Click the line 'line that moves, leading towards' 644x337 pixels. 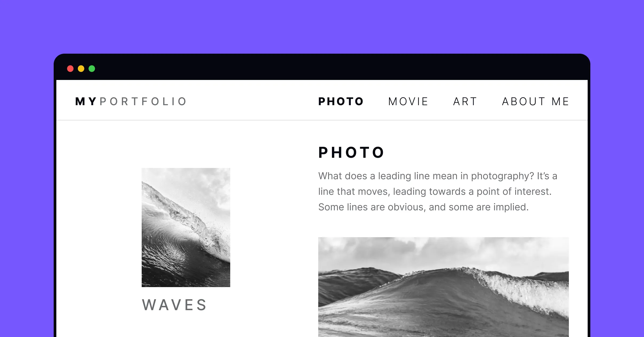click(x=435, y=192)
